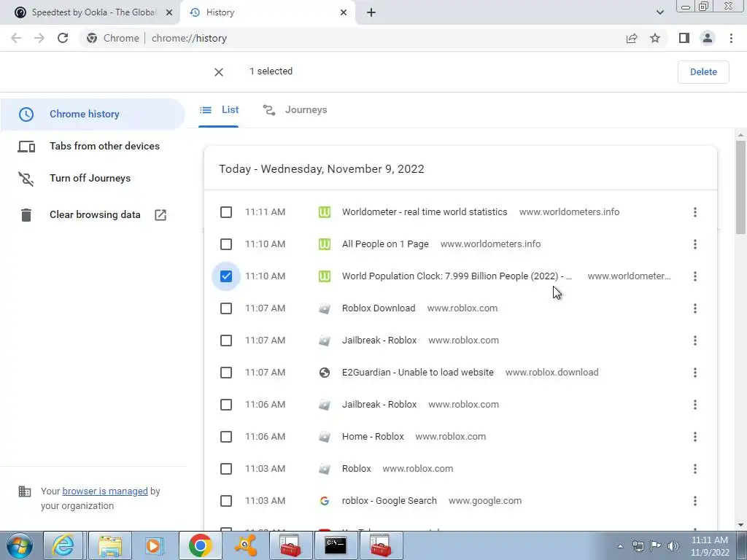Viewport: 747px width, 560px height.
Task: Reload the history page
Action: point(63,38)
